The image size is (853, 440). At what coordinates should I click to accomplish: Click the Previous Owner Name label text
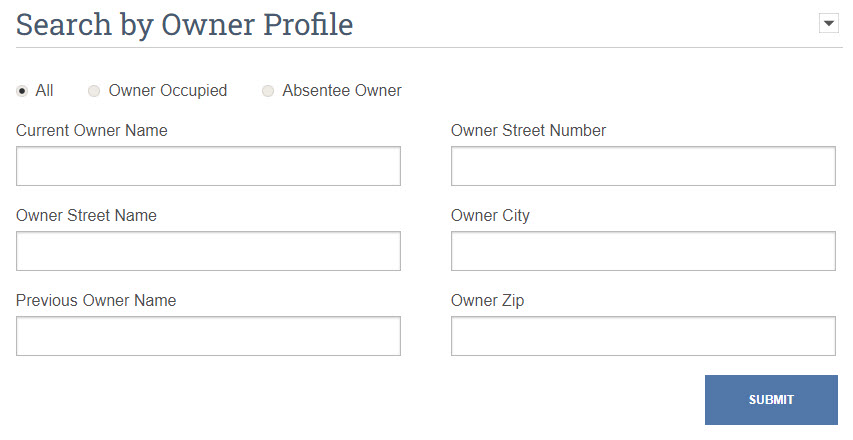96,300
